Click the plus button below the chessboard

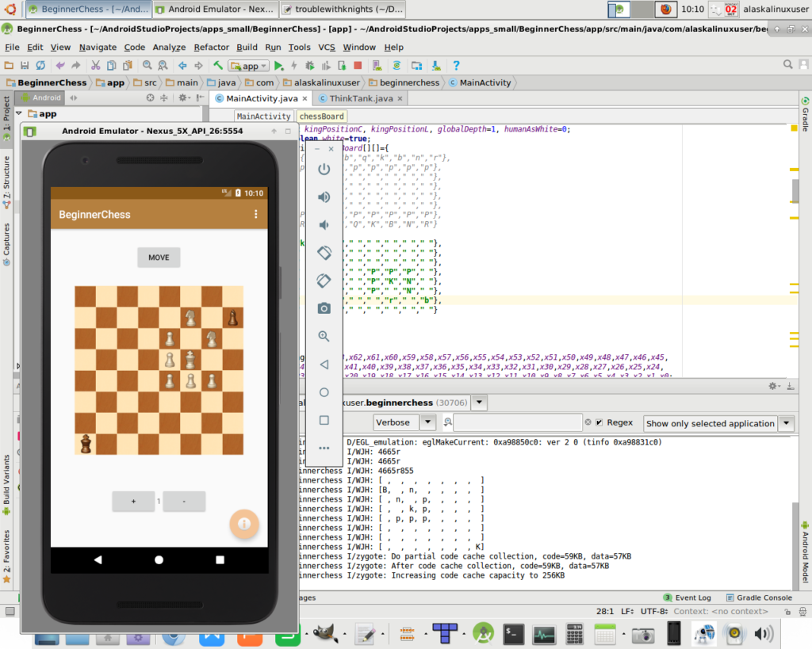[x=133, y=502]
